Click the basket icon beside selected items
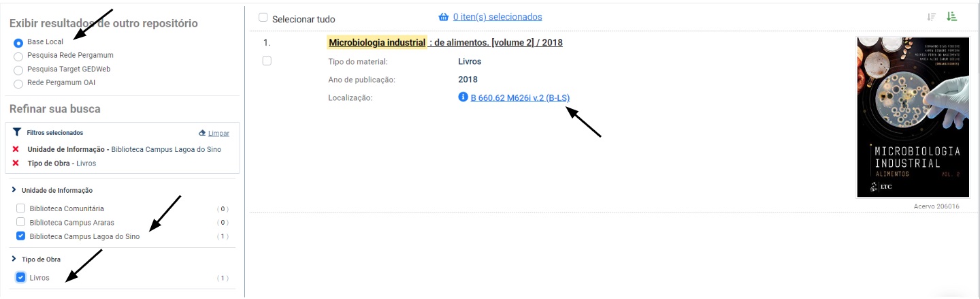 pyautogui.click(x=444, y=17)
